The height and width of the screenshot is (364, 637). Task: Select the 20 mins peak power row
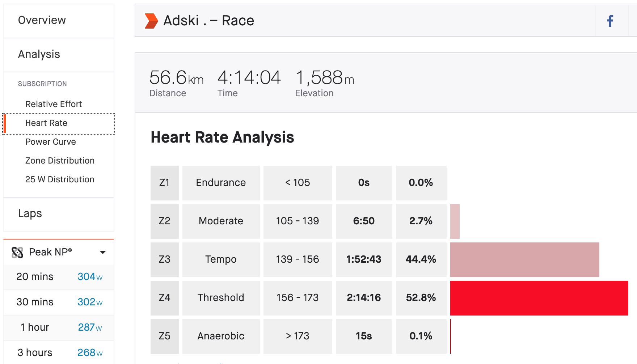click(59, 277)
